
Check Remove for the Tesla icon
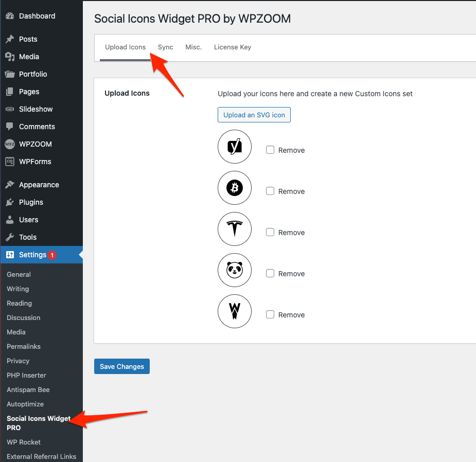pos(270,232)
